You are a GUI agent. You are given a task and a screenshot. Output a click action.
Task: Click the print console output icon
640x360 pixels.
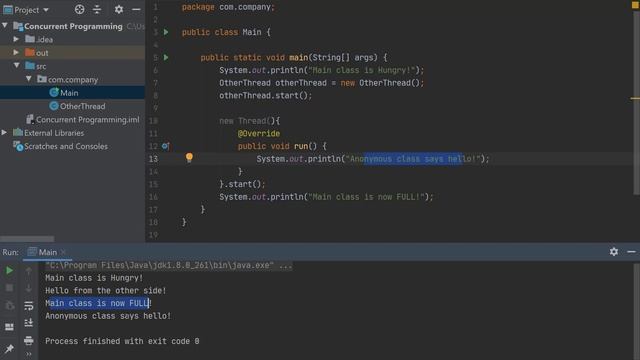(x=29, y=340)
